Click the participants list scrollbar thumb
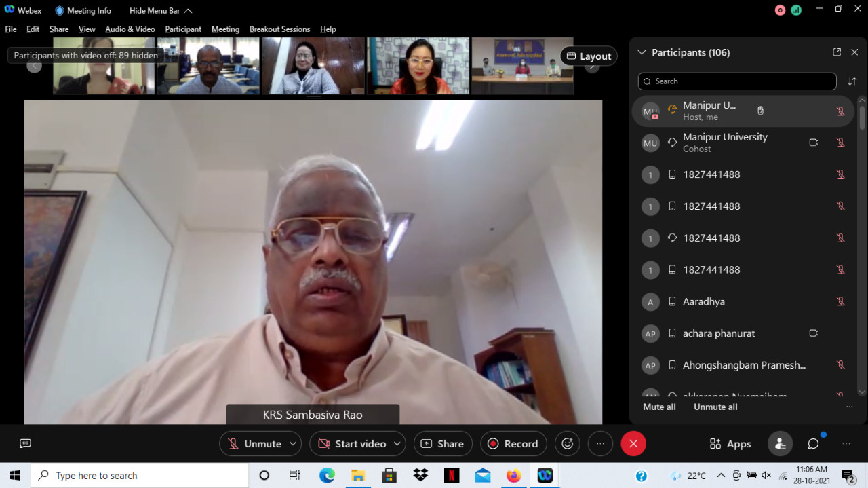 pyautogui.click(x=862, y=117)
